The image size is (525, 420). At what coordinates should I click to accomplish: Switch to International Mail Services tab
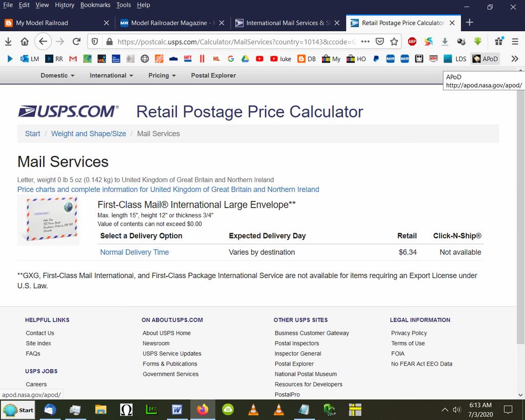(287, 23)
